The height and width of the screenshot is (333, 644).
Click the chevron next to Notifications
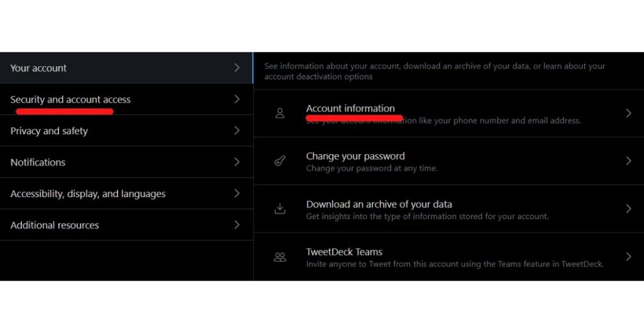(x=236, y=162)
